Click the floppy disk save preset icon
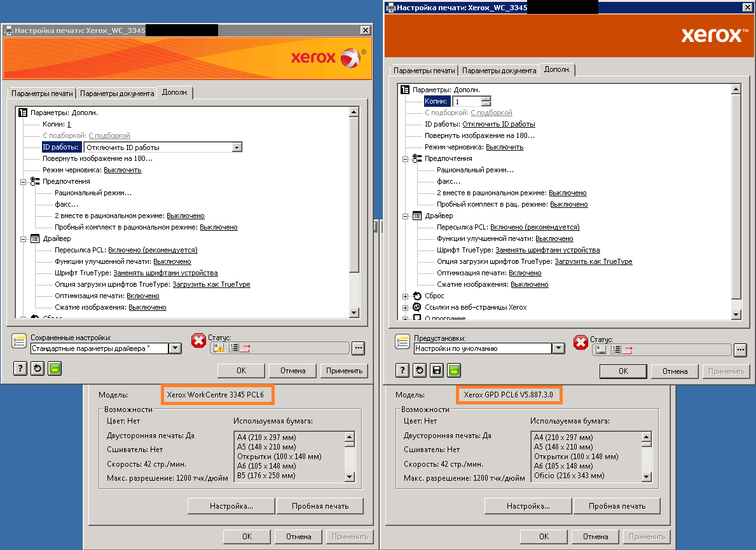This screenshot has height=550, width=756. (x=437, y=370)
